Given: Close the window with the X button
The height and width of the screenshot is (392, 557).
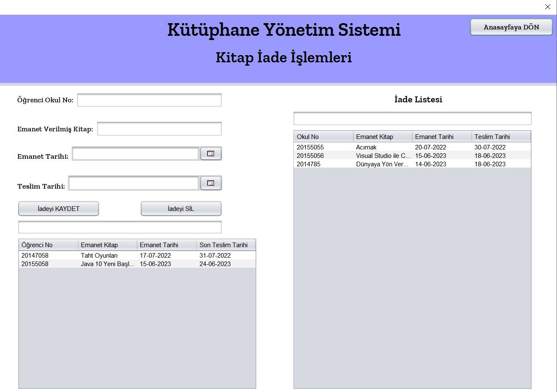Looking at the screenshot, I should coord(548,7).
